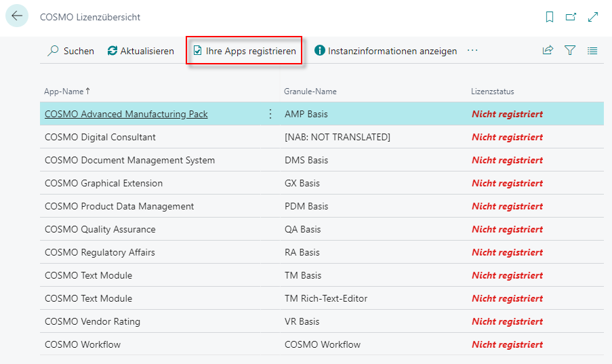The image size is (612, 364).
Task: Click the Granule-Name column header
Action: coord(310,92)
